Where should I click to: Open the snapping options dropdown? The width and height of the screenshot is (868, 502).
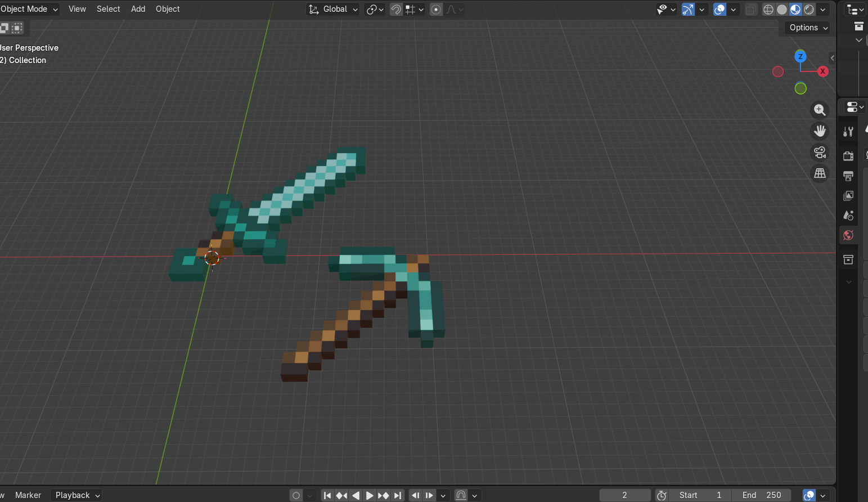tap(415, 9)
